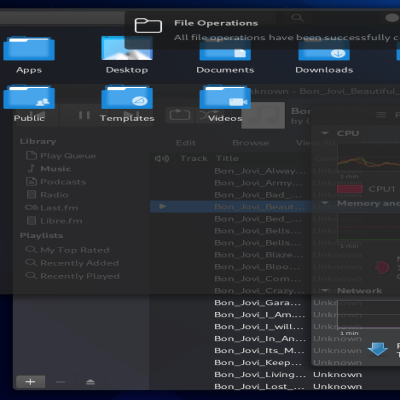This screenshot has width=400, height=400.
Task: Open Recently Added playlist
Action: click(x=72, y=263)
